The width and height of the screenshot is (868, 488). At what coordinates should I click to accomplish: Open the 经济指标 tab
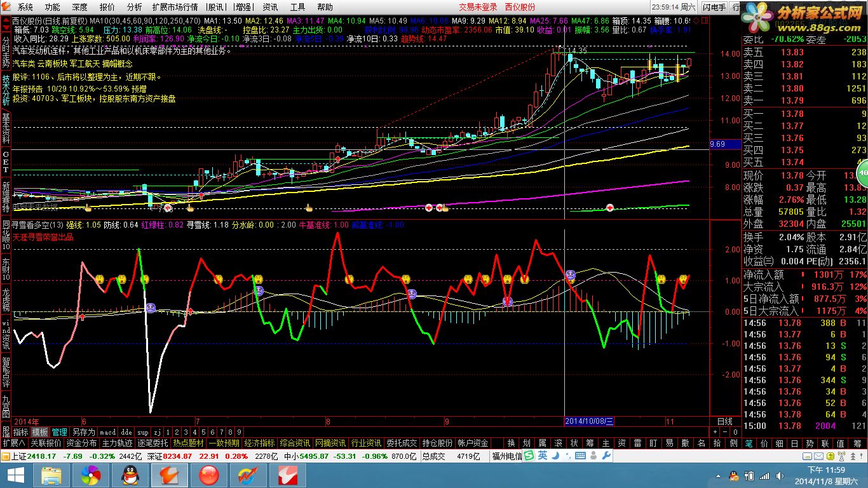259,443
